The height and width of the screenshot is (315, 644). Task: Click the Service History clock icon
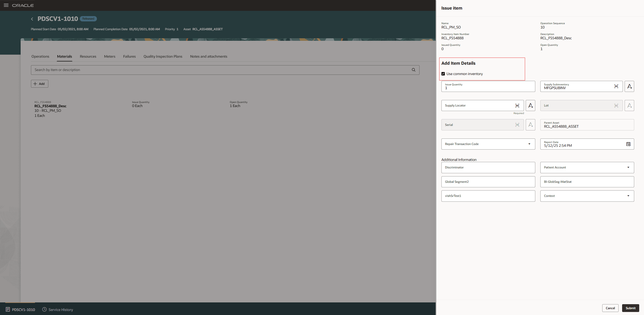45,309
